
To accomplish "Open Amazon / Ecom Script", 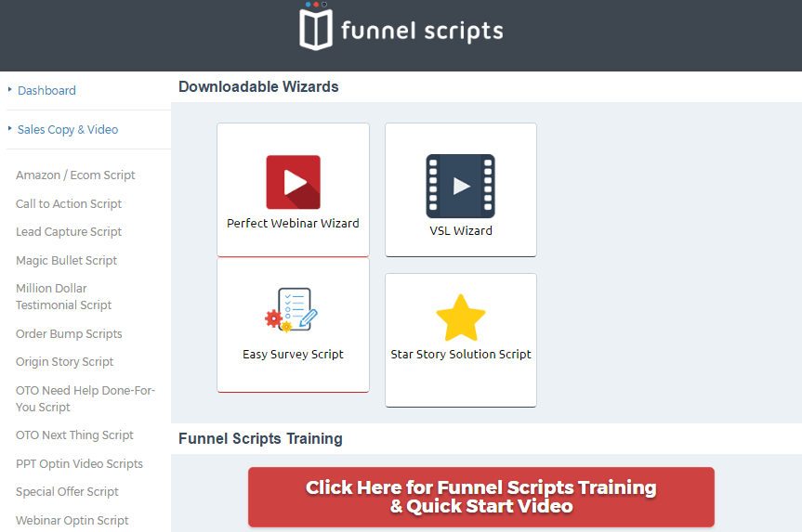I will [75, 175].
